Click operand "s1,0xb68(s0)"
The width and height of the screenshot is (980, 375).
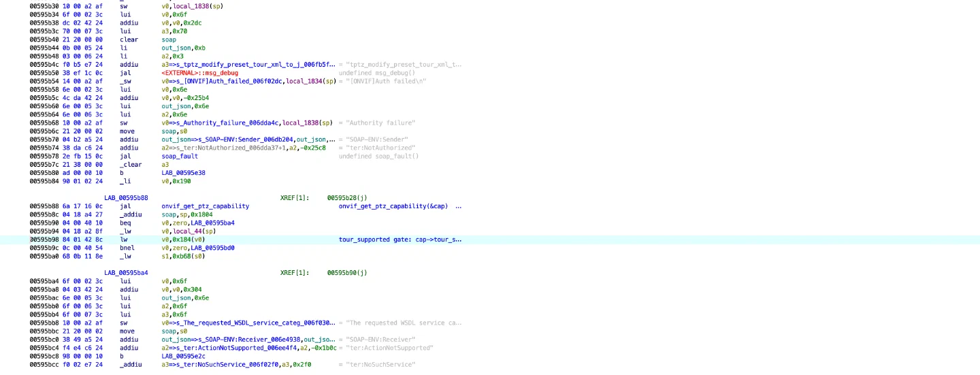[x=183, y=256]
